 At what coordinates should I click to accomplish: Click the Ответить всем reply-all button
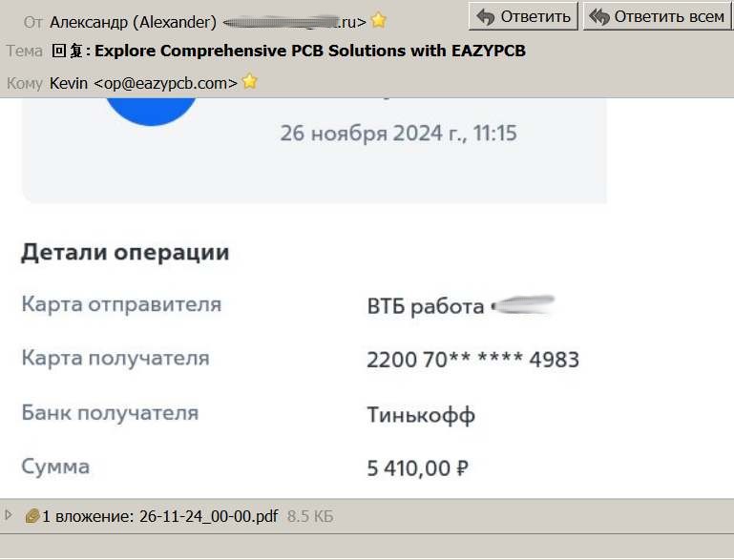658,16
